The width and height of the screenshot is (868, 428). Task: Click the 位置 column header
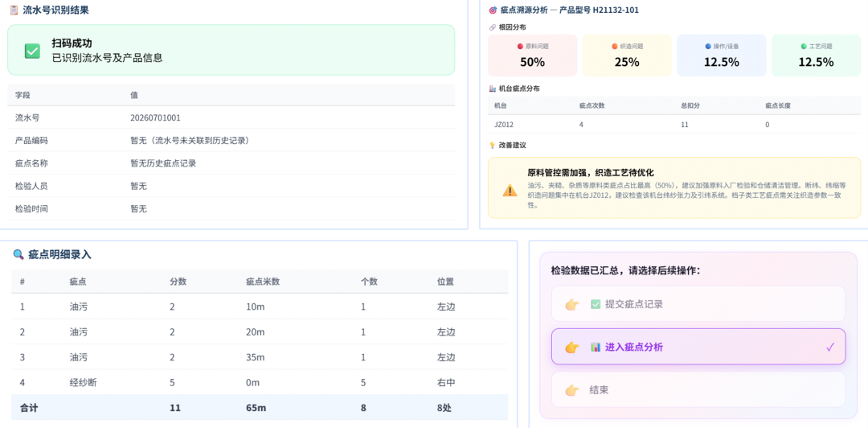pos(445,282)
